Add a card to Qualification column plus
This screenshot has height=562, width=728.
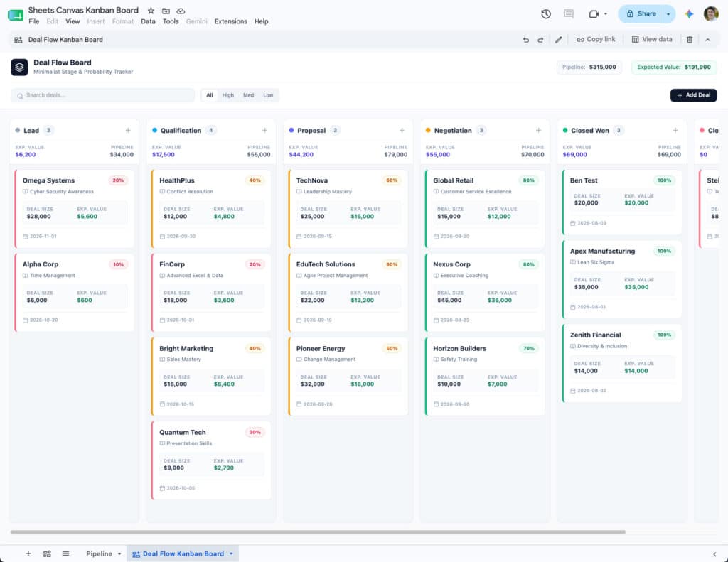tap(264, 131)
